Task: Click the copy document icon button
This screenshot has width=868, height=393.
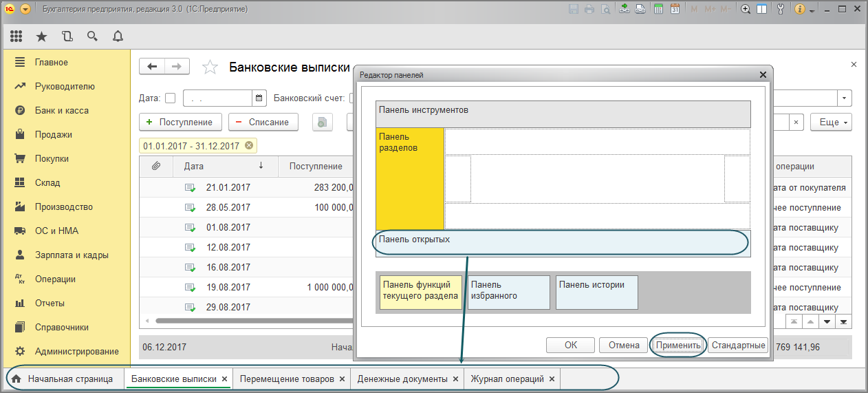Action: (323, 122)
